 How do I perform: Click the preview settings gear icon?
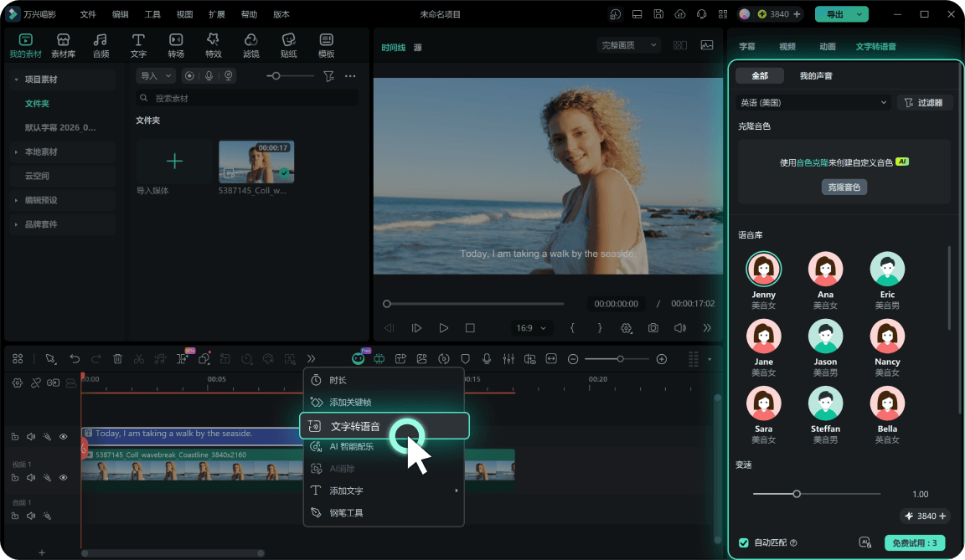(627, 328)
